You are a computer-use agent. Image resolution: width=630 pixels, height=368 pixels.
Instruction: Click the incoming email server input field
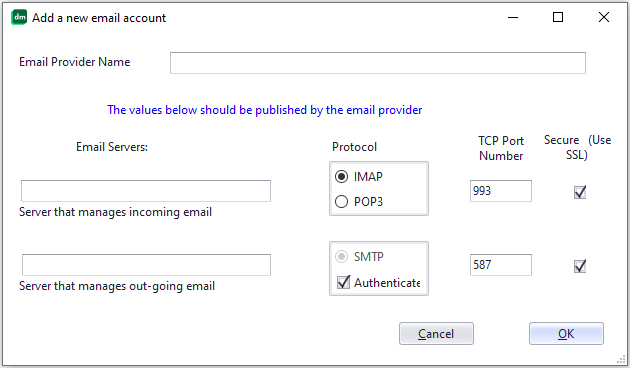point(146,191)
